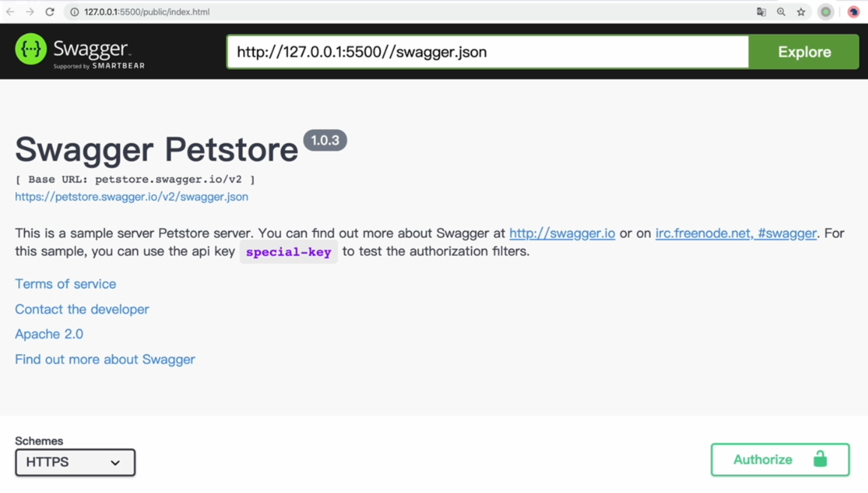Click the Supported by SMARTBEAR text
868x493 pixels.
(x=99, y=66)
